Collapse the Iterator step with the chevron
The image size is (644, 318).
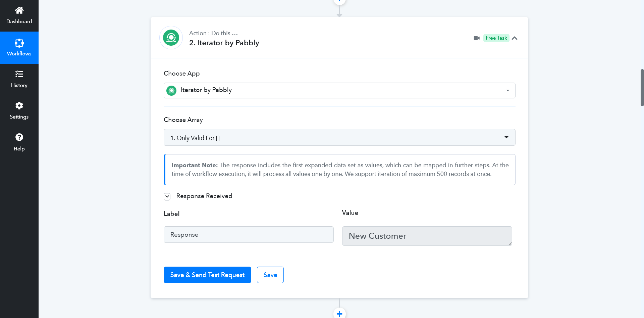pos(515,38)
